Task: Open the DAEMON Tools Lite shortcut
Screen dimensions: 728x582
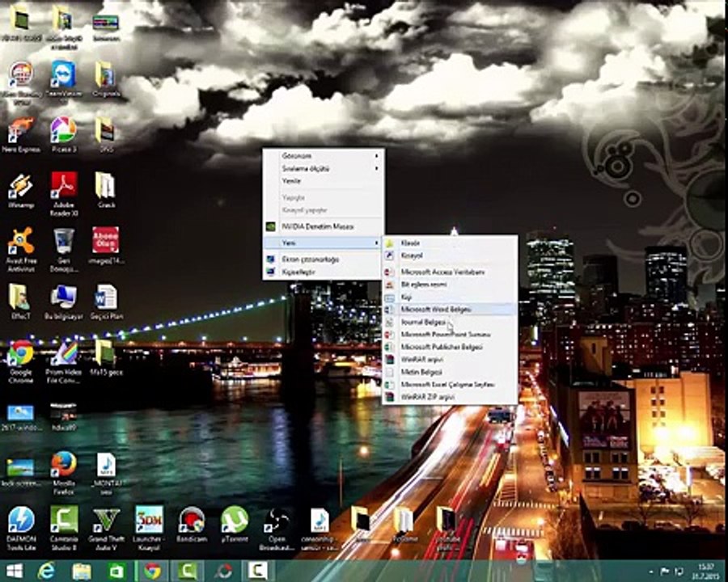Action: [20, 520]
